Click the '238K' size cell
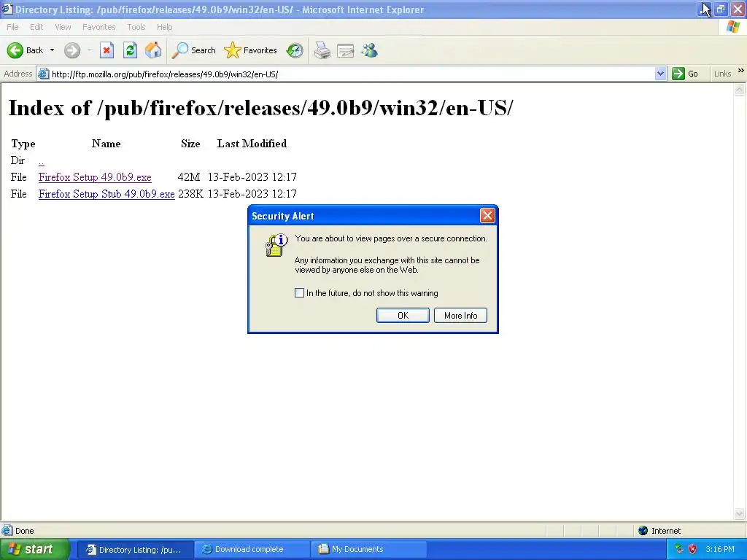The height and width of the screenshot is (560, 747). click(190, 194)
